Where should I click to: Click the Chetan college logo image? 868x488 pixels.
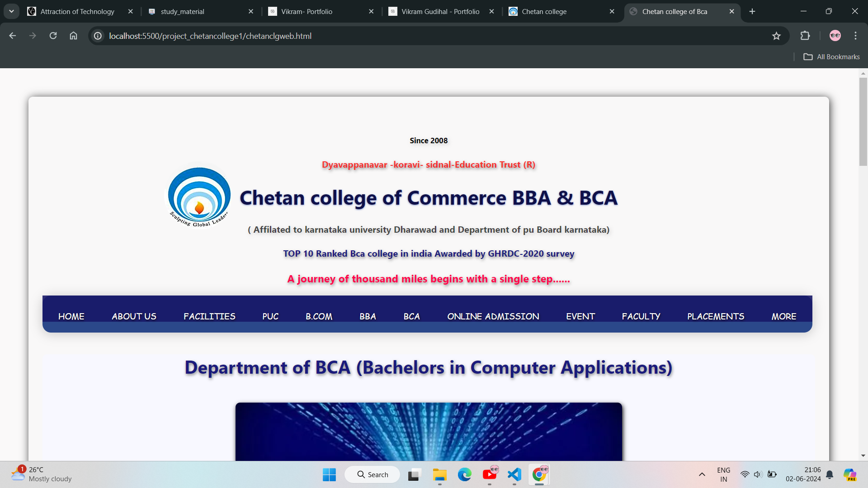coord(199,197)
